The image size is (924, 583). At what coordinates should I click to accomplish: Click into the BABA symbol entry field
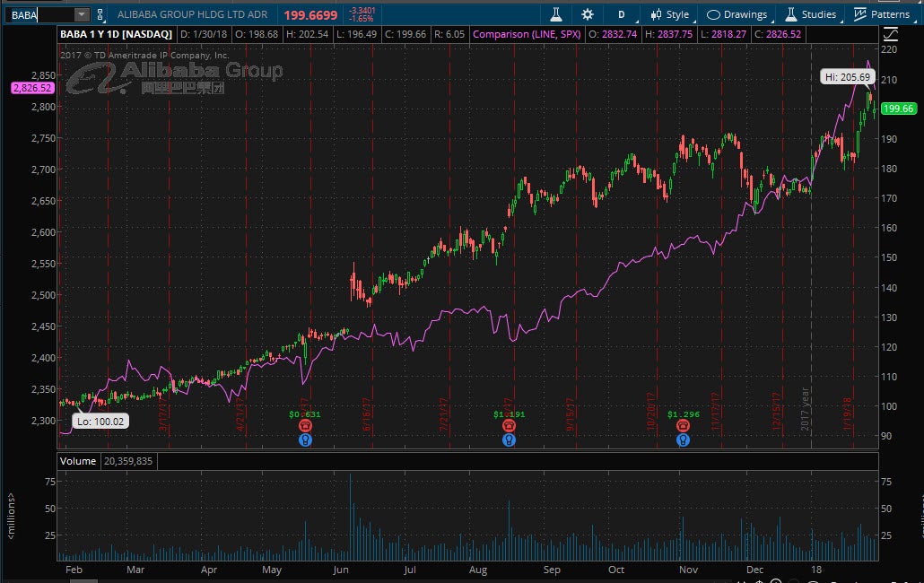40,14
